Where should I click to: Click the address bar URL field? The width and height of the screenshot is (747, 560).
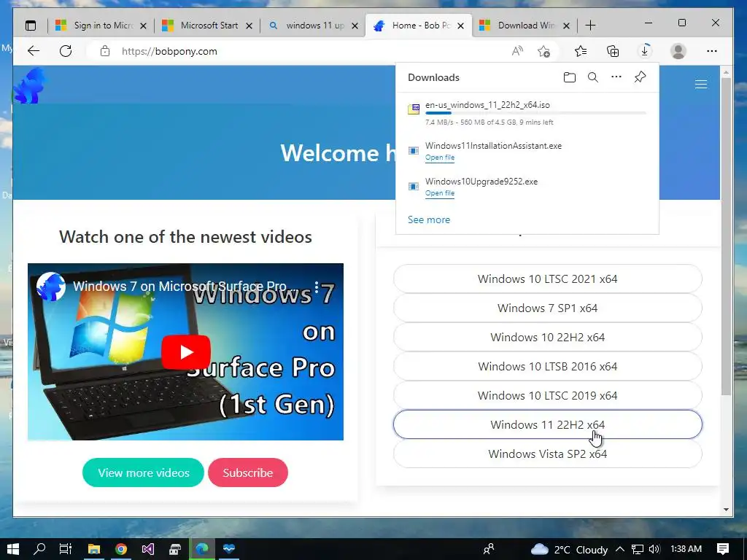[305, 51]
